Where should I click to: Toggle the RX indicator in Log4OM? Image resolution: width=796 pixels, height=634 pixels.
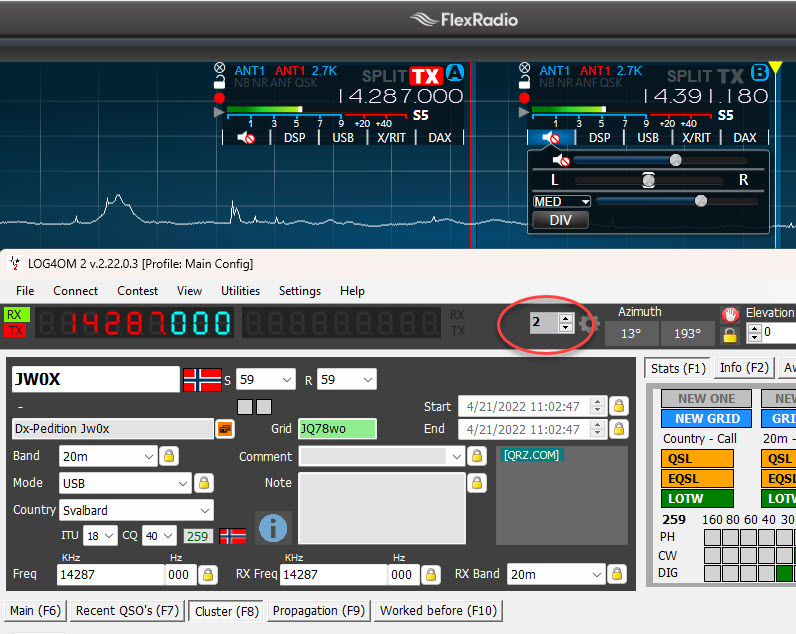16,315
